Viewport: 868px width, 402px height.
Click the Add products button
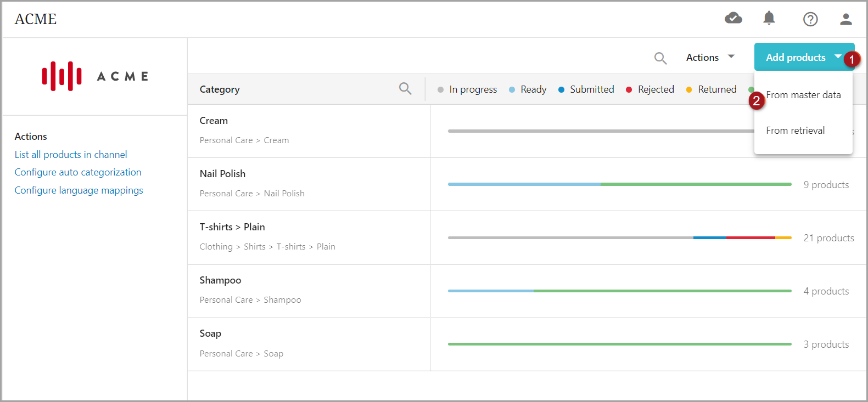pos(795,57)
